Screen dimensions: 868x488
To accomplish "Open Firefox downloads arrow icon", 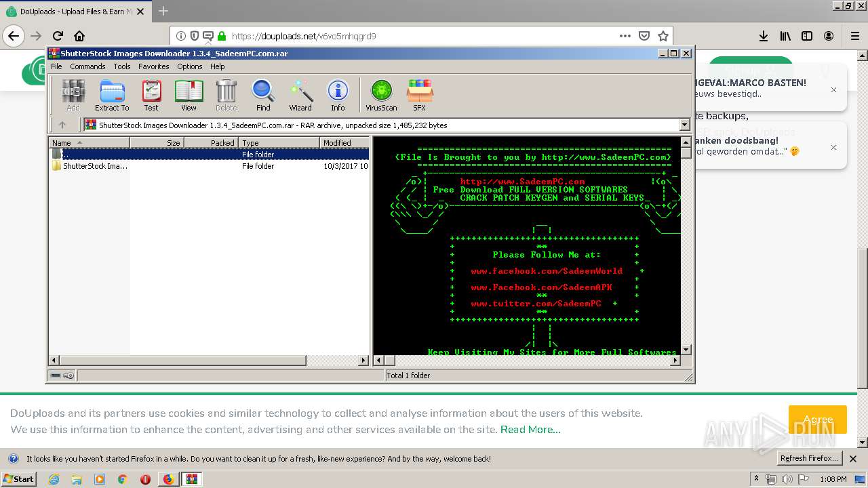I will click(764, 36).
